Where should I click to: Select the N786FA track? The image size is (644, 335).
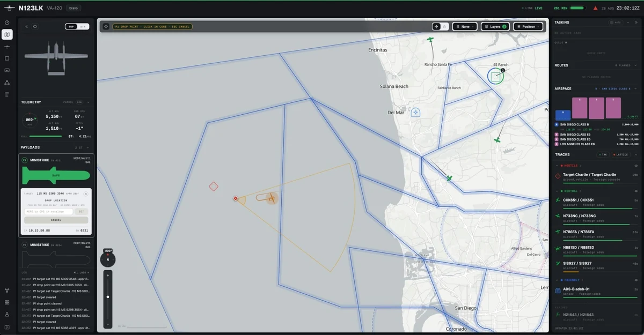597,234
